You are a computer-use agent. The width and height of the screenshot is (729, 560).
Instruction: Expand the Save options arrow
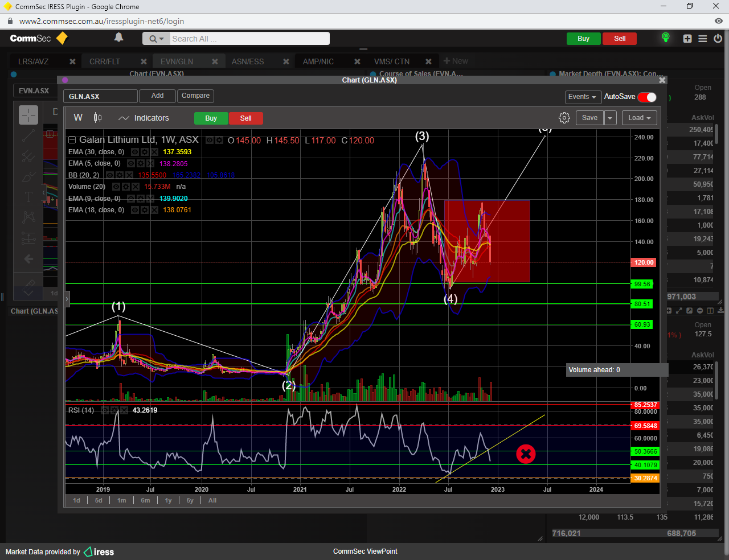[x=610, y=118]
